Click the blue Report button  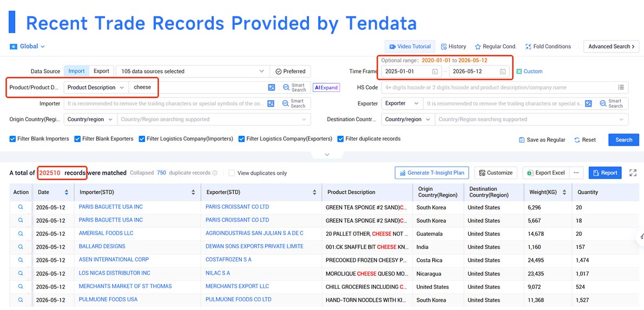pos(605,173)
